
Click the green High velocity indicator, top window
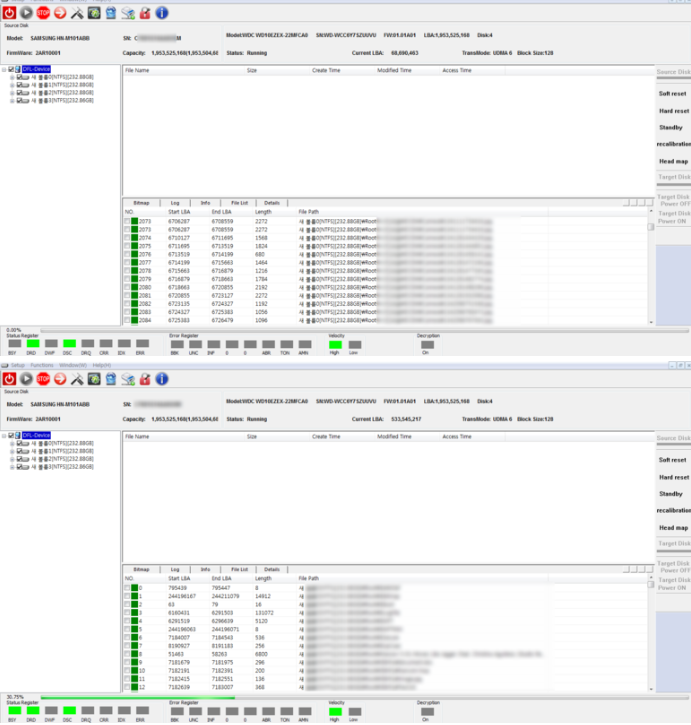(335, 344)
